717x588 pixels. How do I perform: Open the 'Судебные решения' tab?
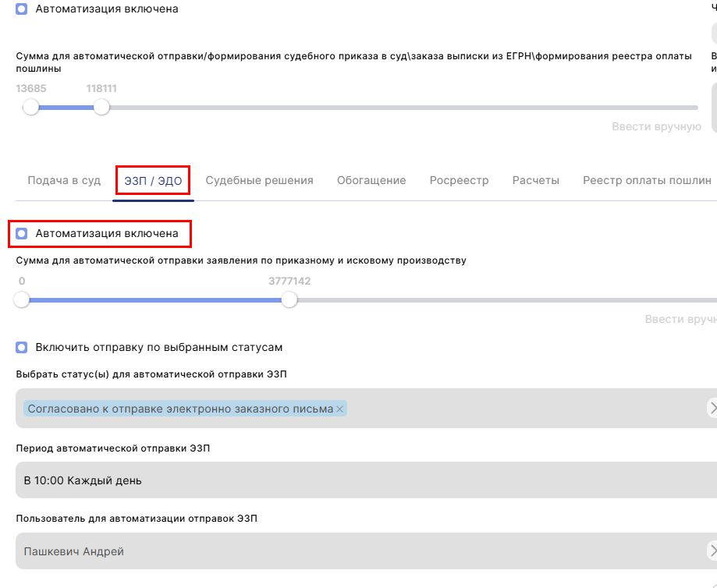click(259, 180)
